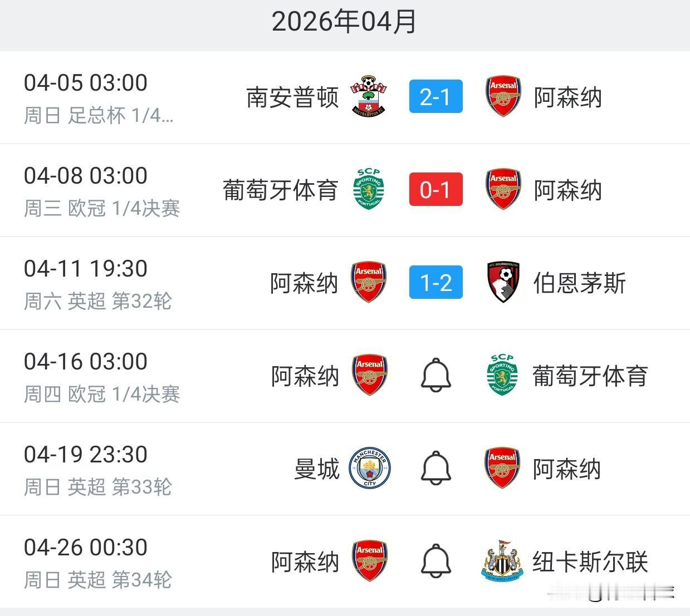Enable notification for Man City vs Arsenal
The width and height of the screenshot is (690, 616).
pyautogui.click(x=436, y=468)
